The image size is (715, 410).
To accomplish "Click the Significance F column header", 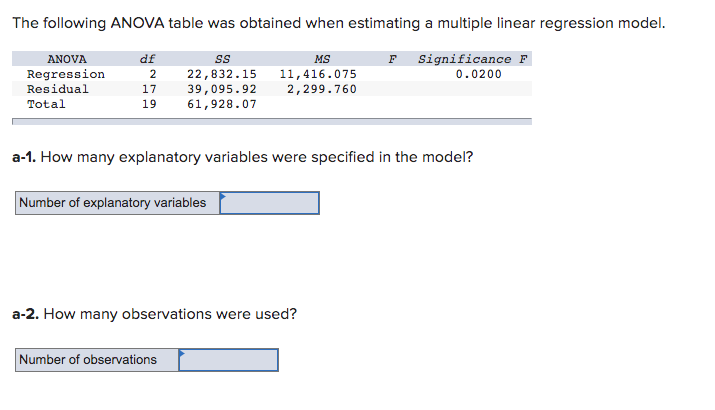I will point(473,59).
